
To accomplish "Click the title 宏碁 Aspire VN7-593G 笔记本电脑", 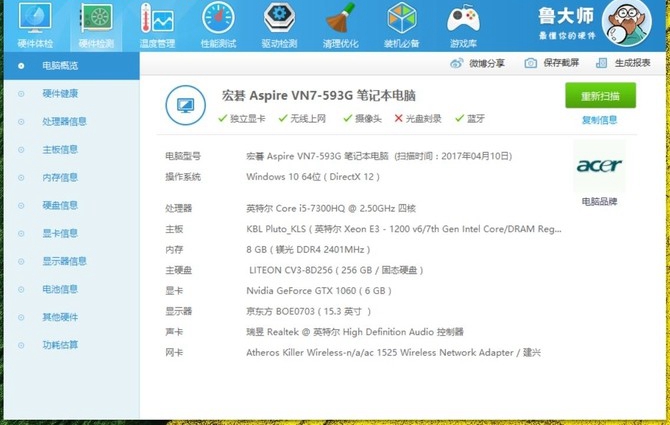I will coord(319,95).
